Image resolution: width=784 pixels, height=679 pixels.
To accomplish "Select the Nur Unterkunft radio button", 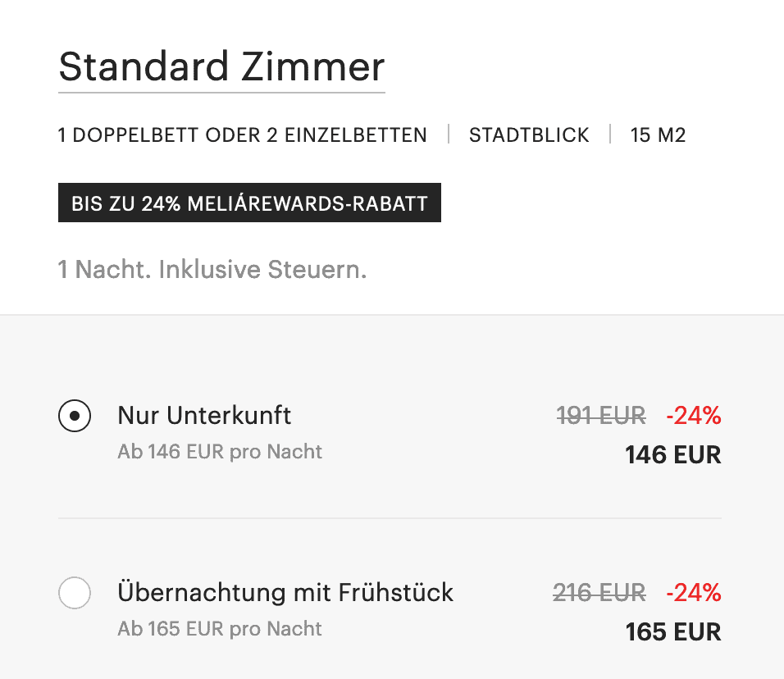I will pyautogui.click(x=75, y=417).
